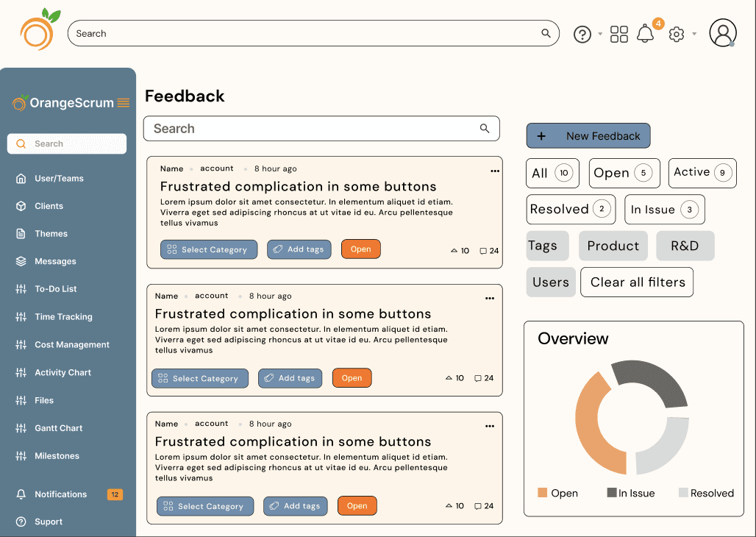Click the Feedback search input field

point(321,128)
